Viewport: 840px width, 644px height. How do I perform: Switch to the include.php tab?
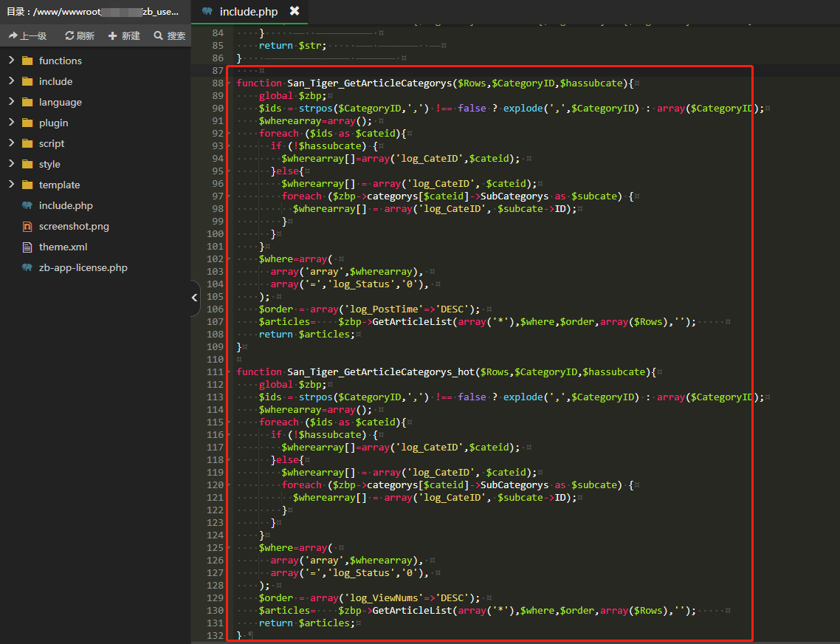coord(249,11)
